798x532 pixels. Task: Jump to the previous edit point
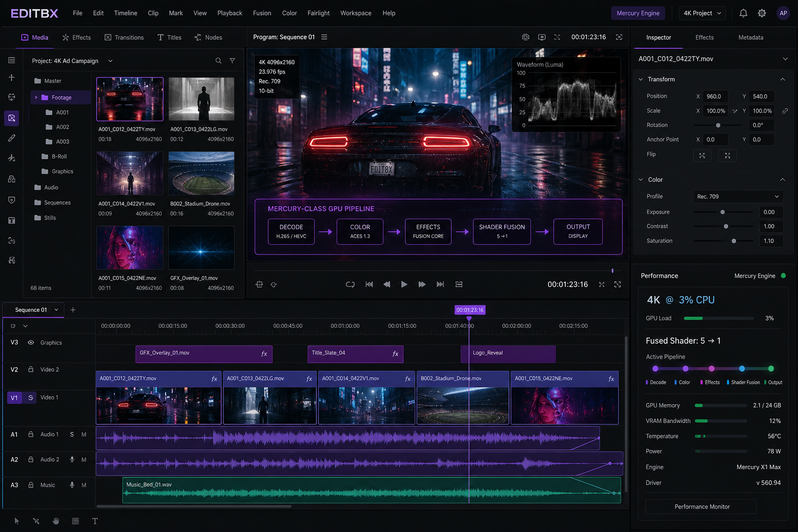coord(369,284)
